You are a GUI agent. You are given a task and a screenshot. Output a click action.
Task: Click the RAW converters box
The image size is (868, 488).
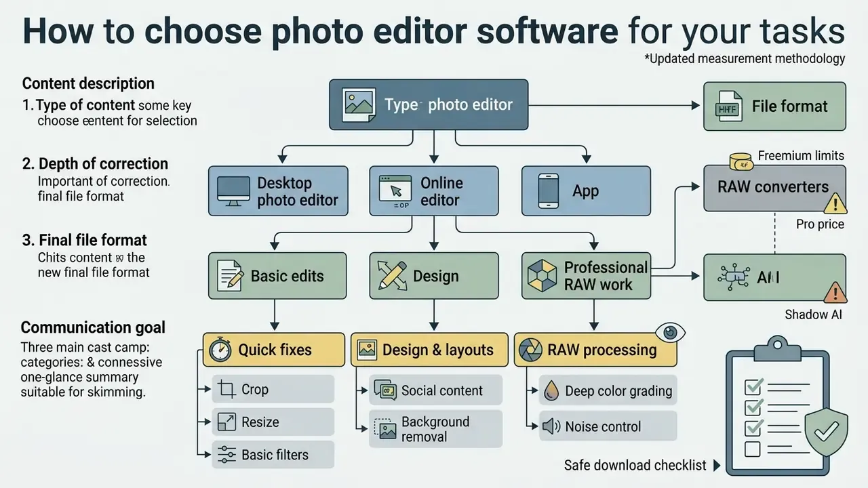pyautogui.click(x=774, y=188)
